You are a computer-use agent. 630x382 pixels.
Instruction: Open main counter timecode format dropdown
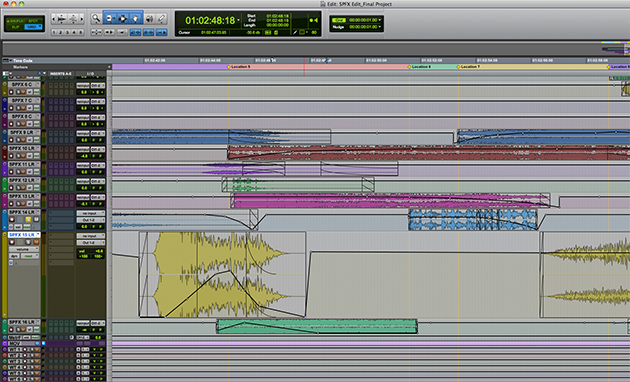click(238, 20)
